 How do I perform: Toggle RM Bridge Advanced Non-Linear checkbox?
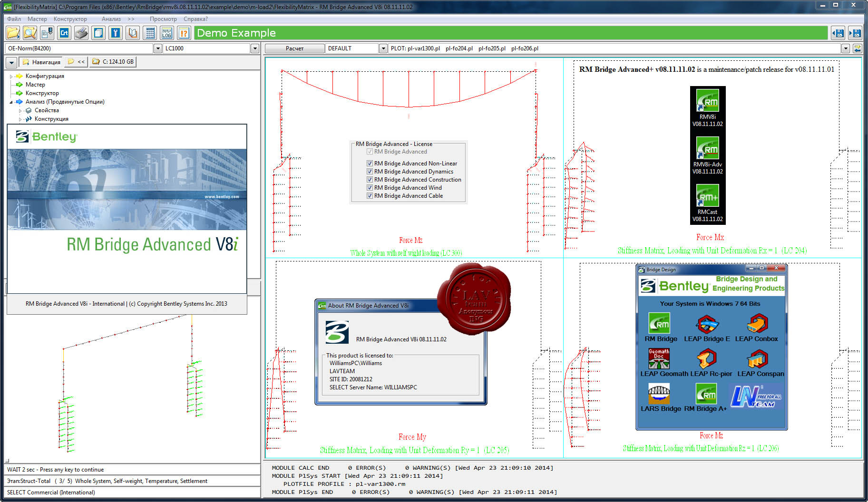coord(370,164)
